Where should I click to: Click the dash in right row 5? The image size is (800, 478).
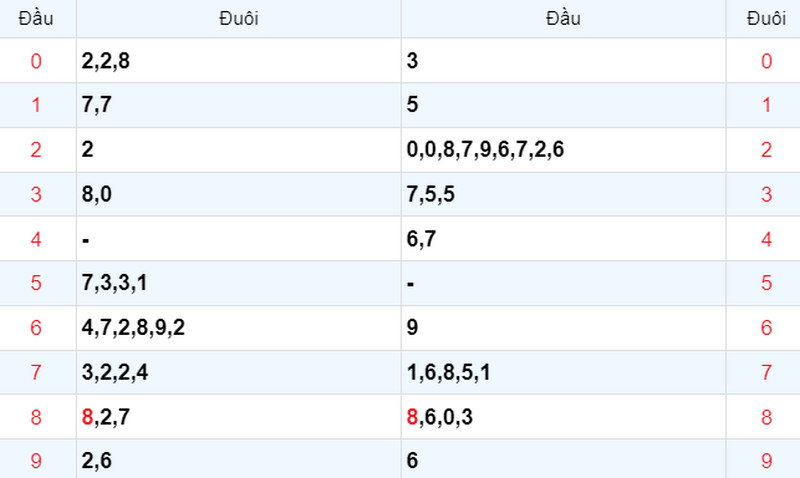(411, 284)
